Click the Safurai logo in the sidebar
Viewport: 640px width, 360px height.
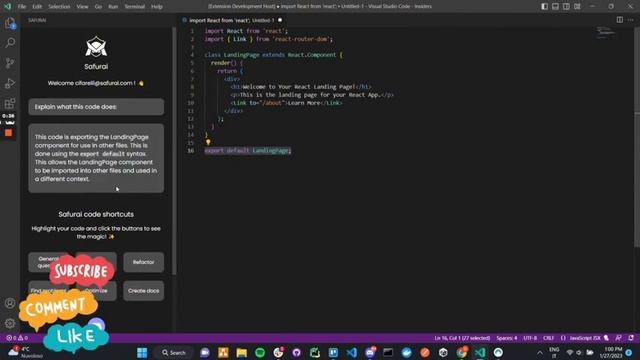(x=96, y=47)
